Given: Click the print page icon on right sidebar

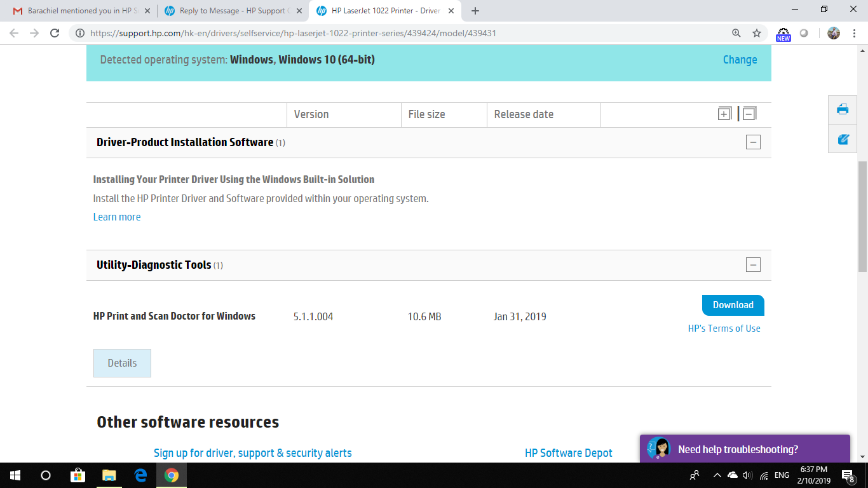Looking at the screenshot, I should (x=843, y=109).
